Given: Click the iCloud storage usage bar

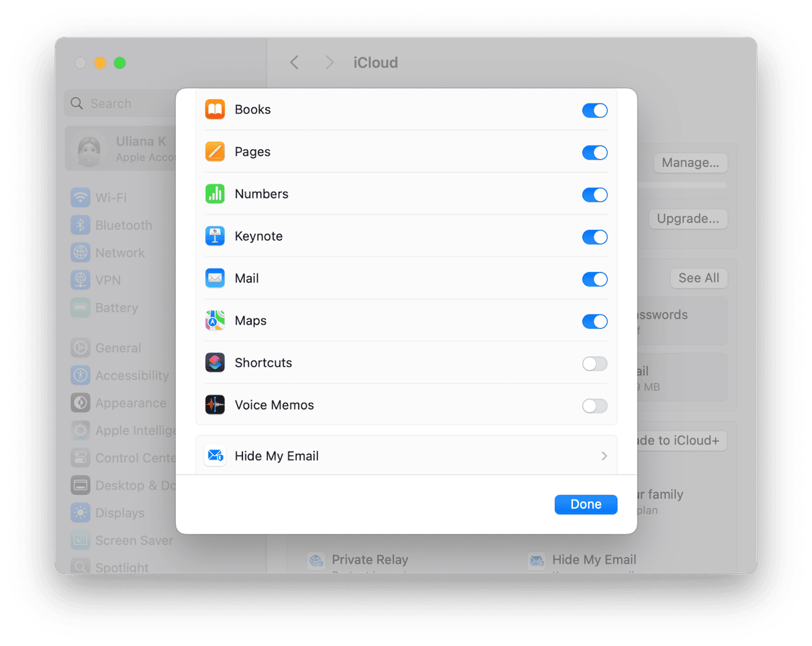Looking at the screenshot, I should point(681,185).
